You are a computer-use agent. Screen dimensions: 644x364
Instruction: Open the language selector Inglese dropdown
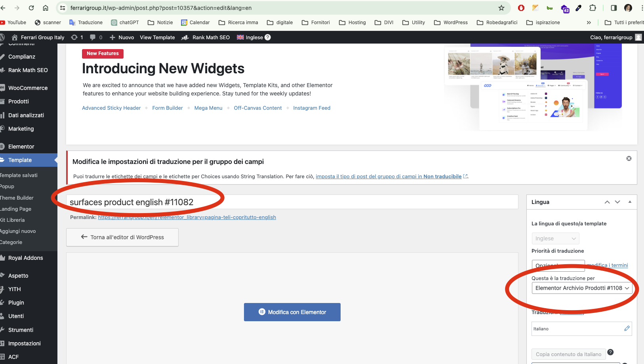(555, 238)
